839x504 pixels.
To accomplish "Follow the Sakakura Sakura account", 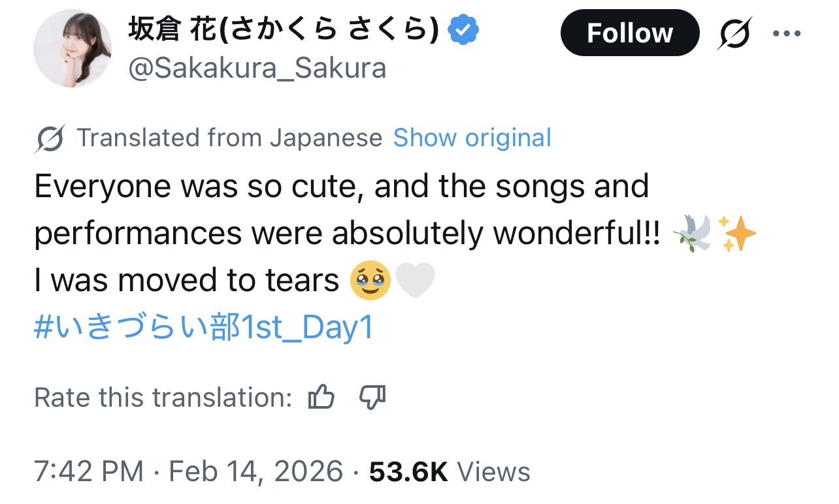I will coord(629,33).
